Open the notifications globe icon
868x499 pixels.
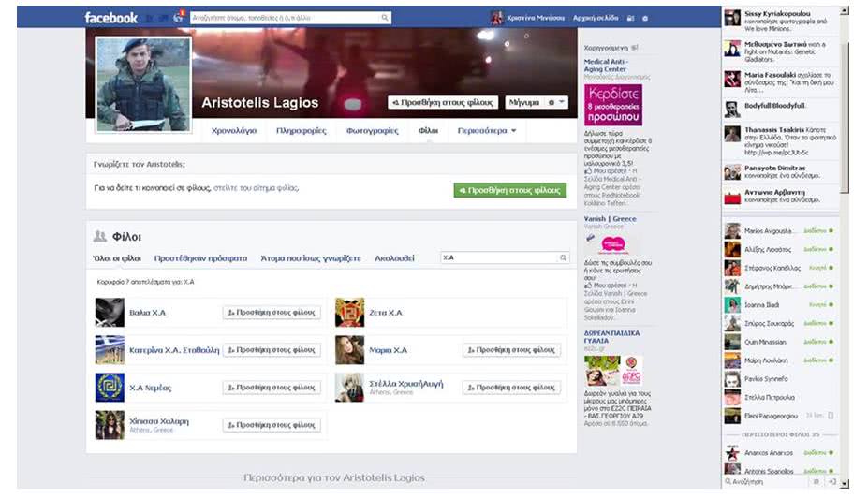[178, 18]
